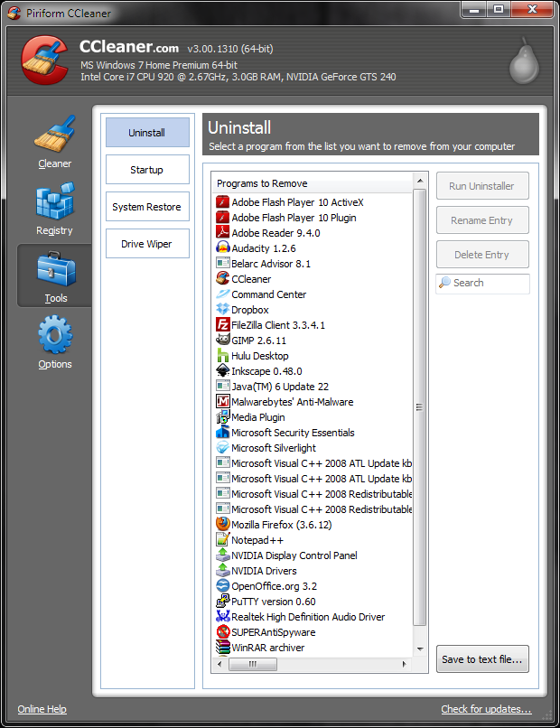
Task: Open the Options gear icon
Action: [55, 334]
